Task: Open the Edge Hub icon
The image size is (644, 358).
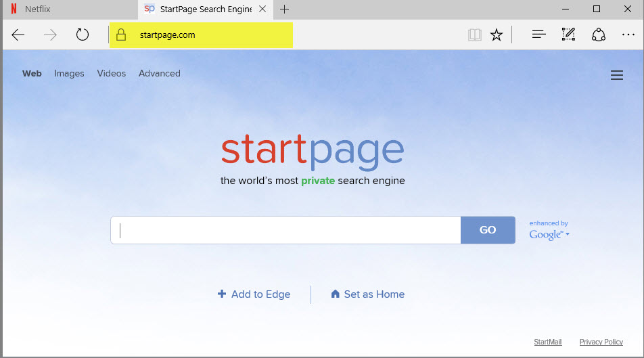Action: point(538,35)
